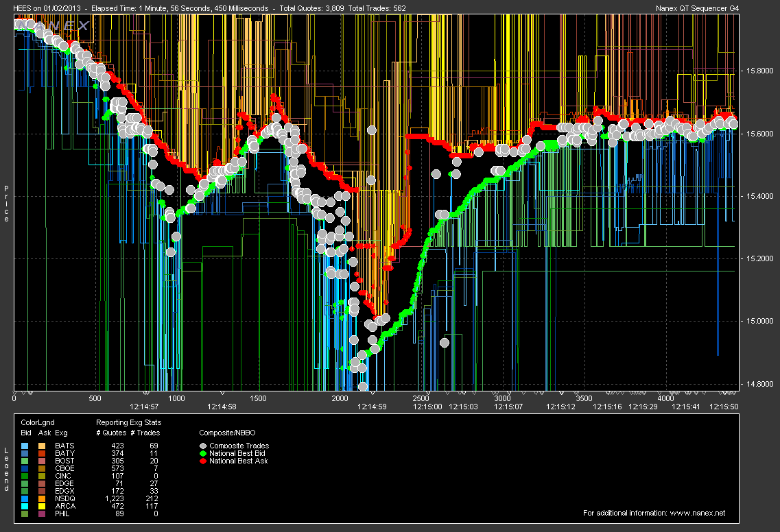
Task: Click the 12:15:00 time axis label
Action: 427,407
